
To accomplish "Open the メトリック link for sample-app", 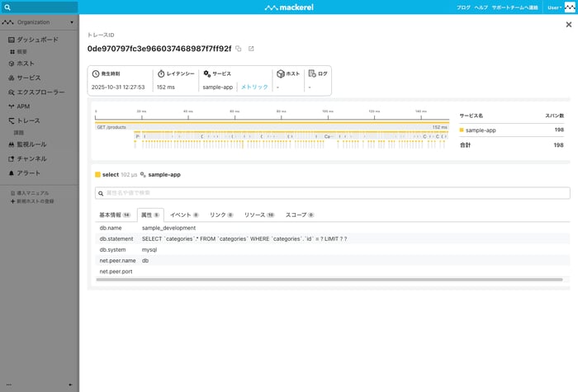I will pyautogui.click(x=254, y=87).
